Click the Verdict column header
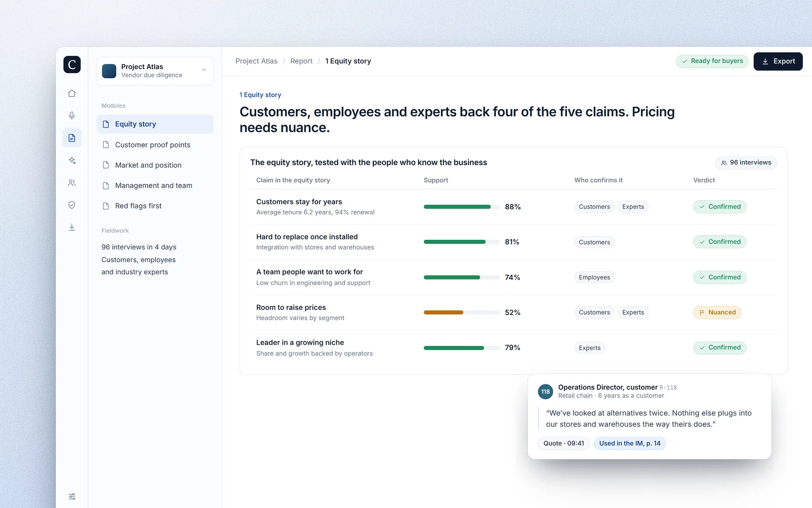Viewport: 812px width, 508px height. [x=704, y=180]
